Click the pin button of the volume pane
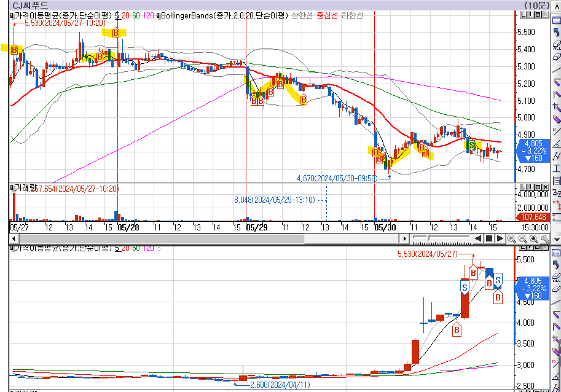561x392 pixels. click(530, 187)
